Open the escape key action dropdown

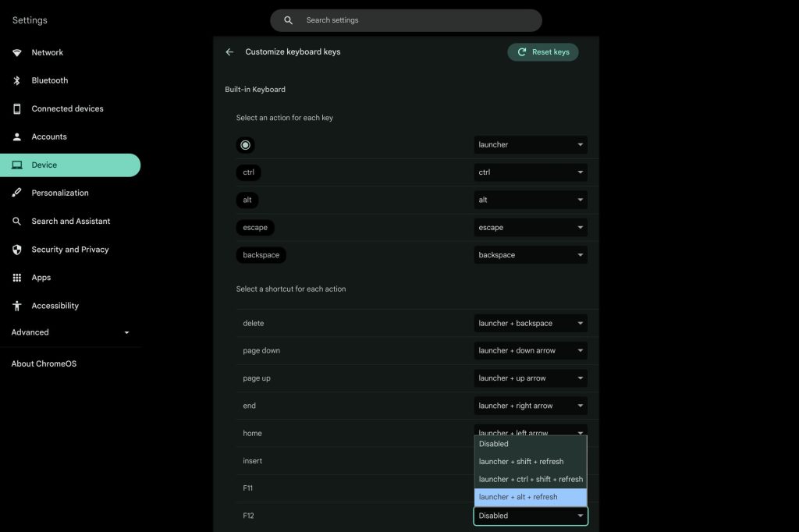[531, 228]
